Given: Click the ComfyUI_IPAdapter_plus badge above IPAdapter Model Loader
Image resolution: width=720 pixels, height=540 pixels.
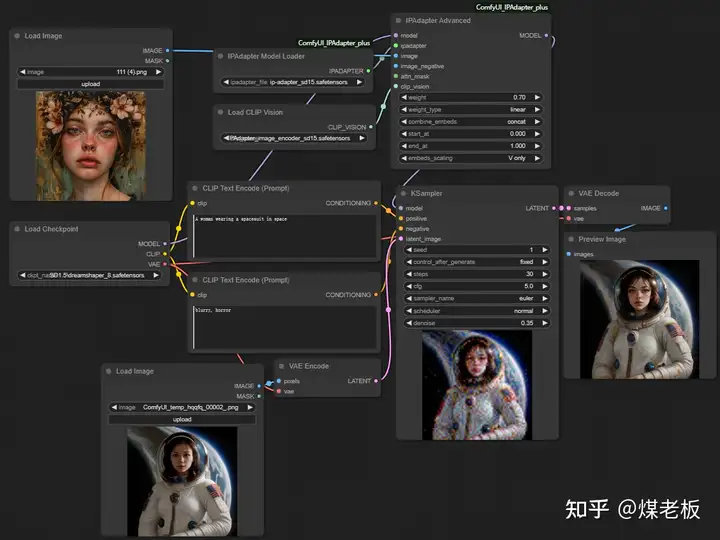Looking at the screenshot, I should [334, 43].
